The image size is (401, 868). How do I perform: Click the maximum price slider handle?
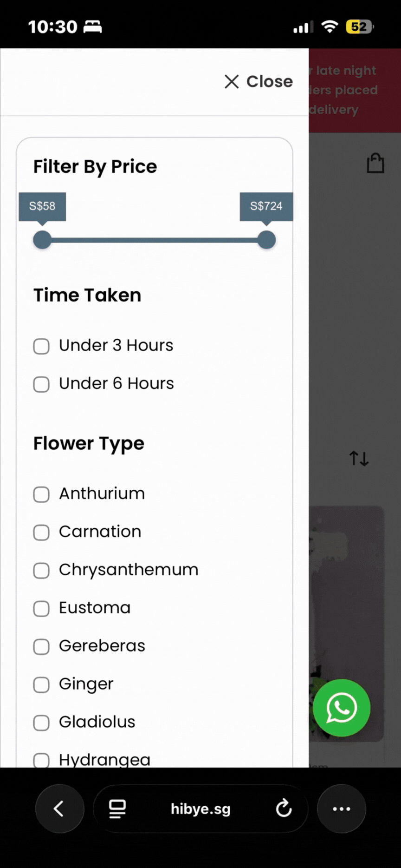(x=266, y=240)
